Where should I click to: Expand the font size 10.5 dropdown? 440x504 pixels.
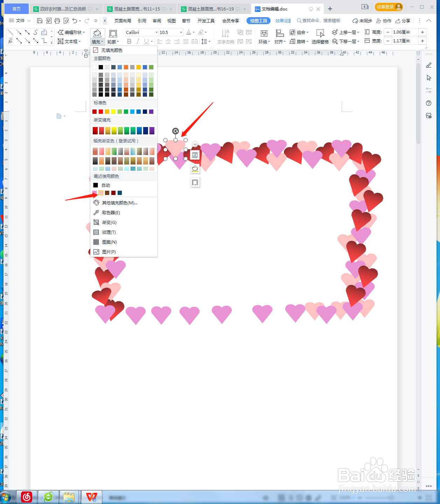181,32
